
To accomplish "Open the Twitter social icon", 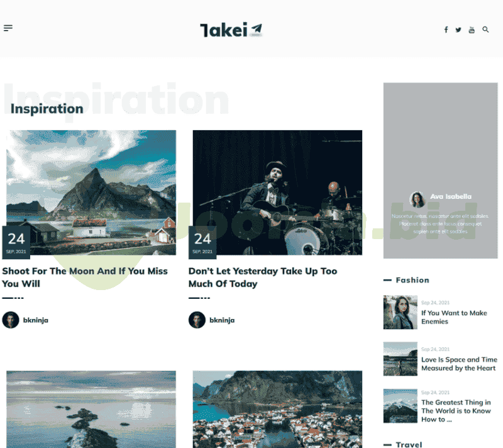I will pos(458,30).
